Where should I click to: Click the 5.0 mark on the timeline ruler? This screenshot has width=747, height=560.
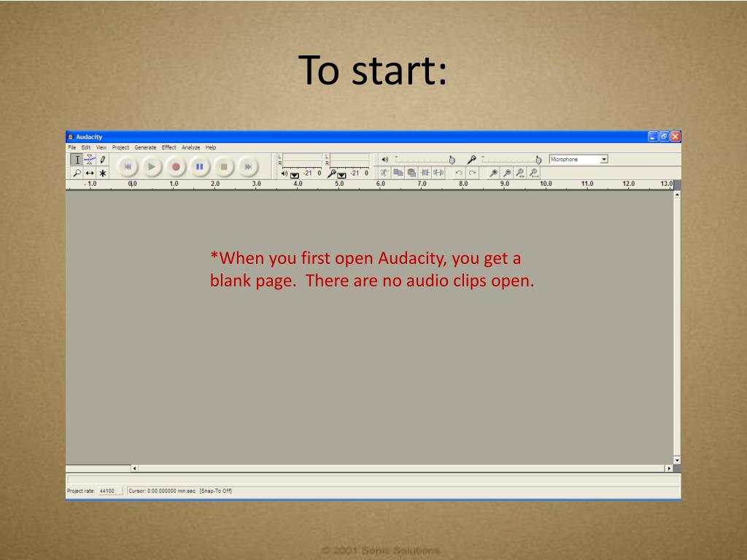coord(339,184)
